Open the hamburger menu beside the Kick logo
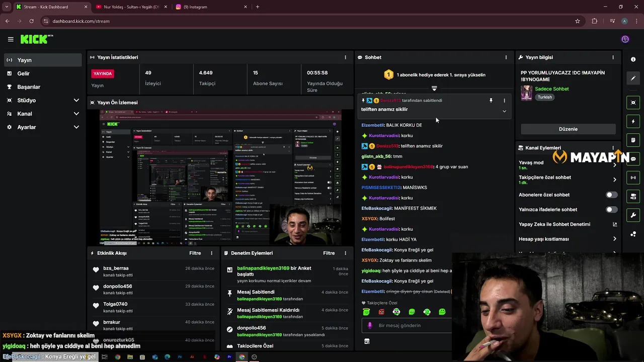The height and width of the screenshot is (362, 644). [x=11, y=39]
